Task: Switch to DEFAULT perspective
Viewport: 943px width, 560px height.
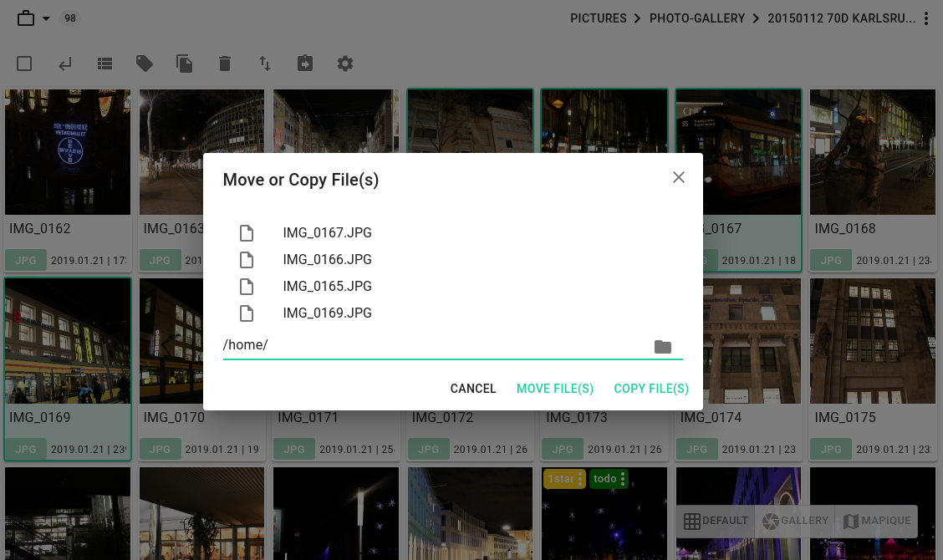Action: pyautogui.click(x=716, y=521)
